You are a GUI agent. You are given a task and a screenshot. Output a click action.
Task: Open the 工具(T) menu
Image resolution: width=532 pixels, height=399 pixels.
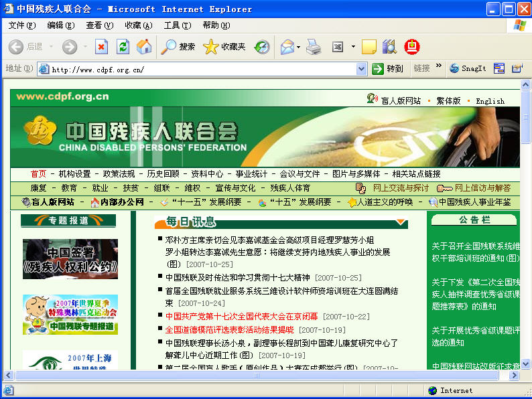click(178, 25)
